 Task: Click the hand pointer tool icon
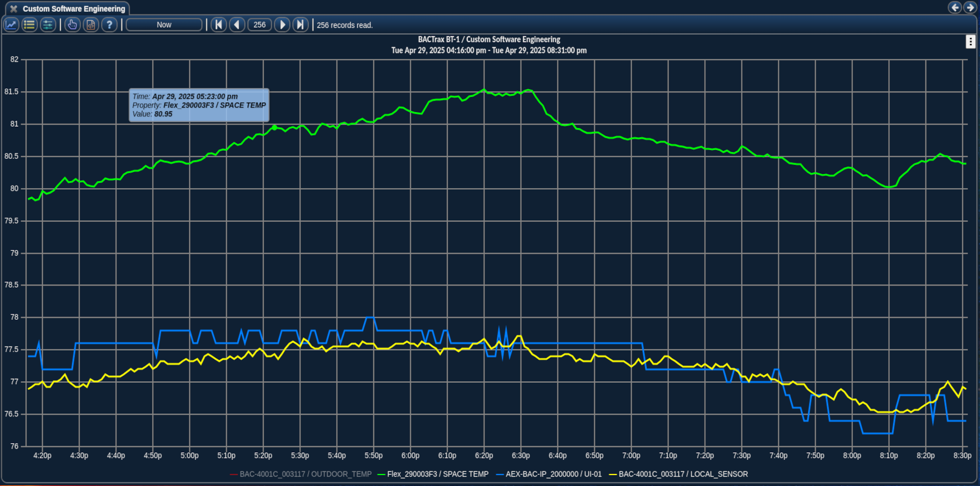click(x=72, y=25)
